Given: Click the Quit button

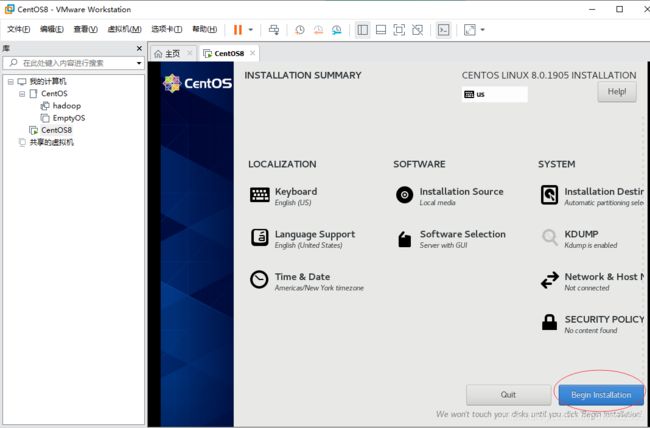Looking at the screenshot, I should tap(508, 395).
